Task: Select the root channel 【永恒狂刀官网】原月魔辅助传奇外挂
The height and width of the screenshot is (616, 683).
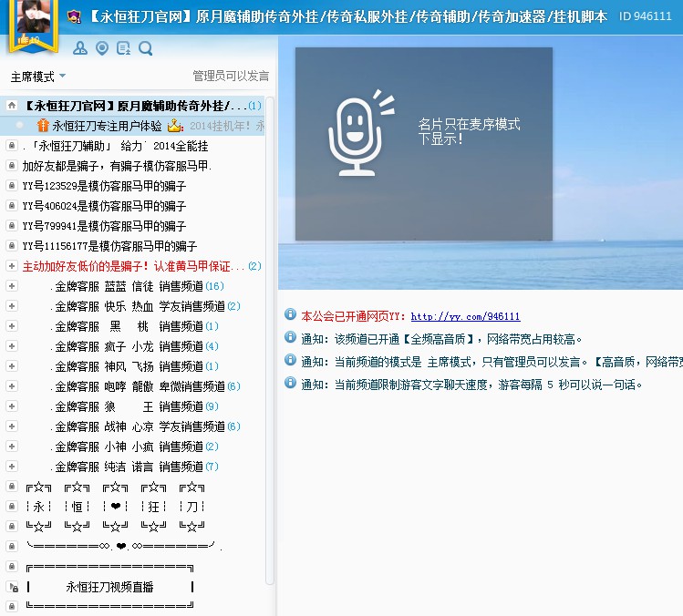Action: (x=132, y=106)
